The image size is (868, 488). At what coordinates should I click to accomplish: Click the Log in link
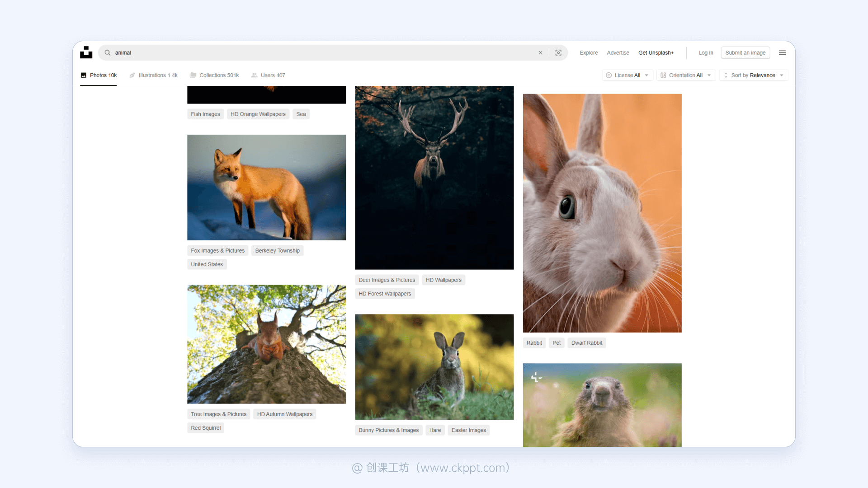point(706,53)
